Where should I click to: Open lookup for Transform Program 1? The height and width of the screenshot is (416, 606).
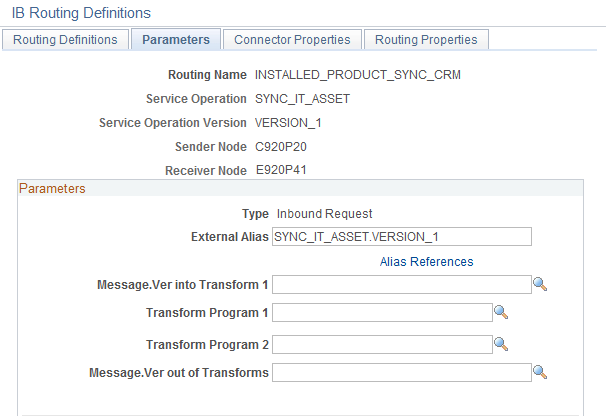click(502, 313)
